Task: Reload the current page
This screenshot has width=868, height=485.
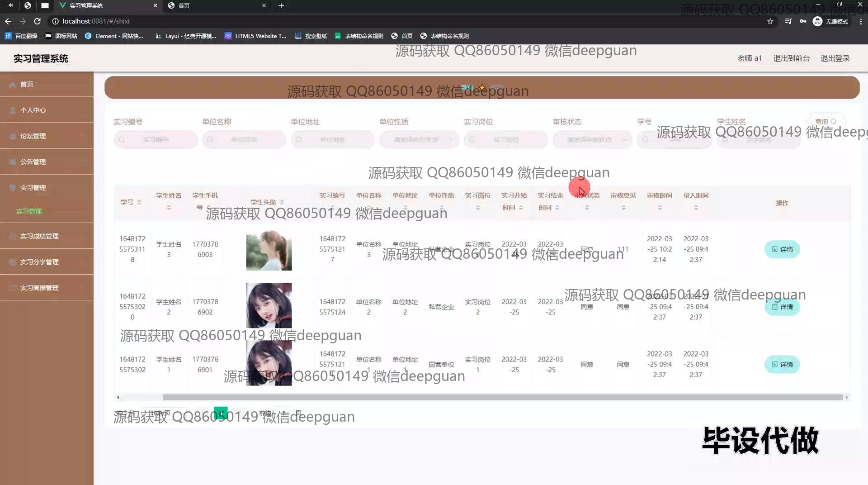Action: [x=38, y=21]
